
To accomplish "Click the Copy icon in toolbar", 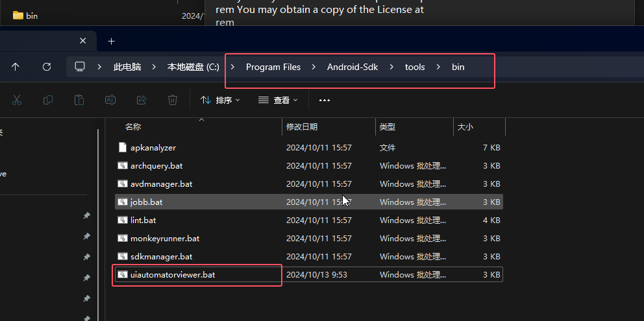I will coord(48,100).
